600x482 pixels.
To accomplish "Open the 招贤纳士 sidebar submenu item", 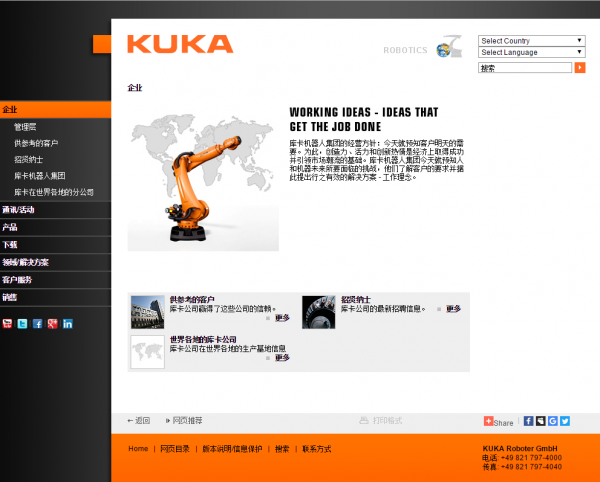I will 29,160.
